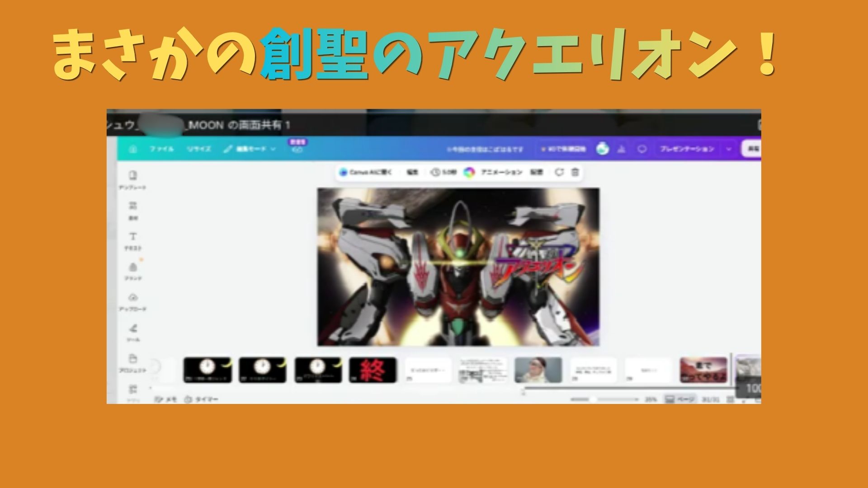
Task: Open the タイマー timer button
Action: [x=201, y=399]
